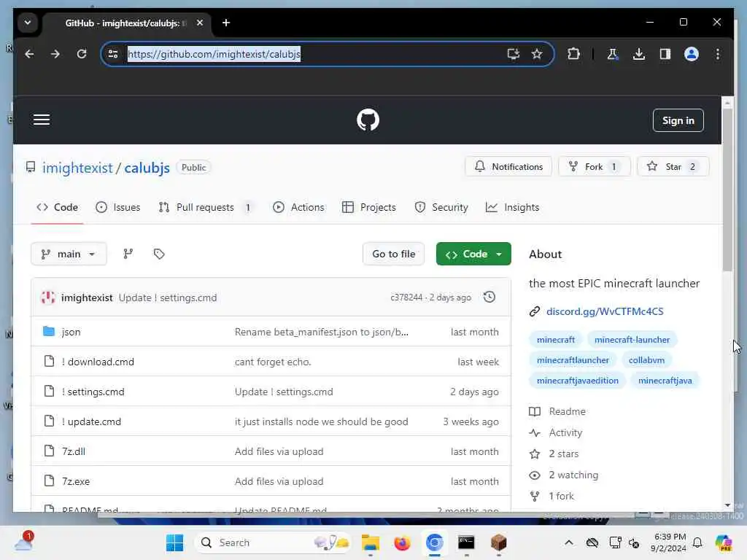The image size is (747, 560).
Task: Switch to the Issues tab
Action: tap(117, 208)
